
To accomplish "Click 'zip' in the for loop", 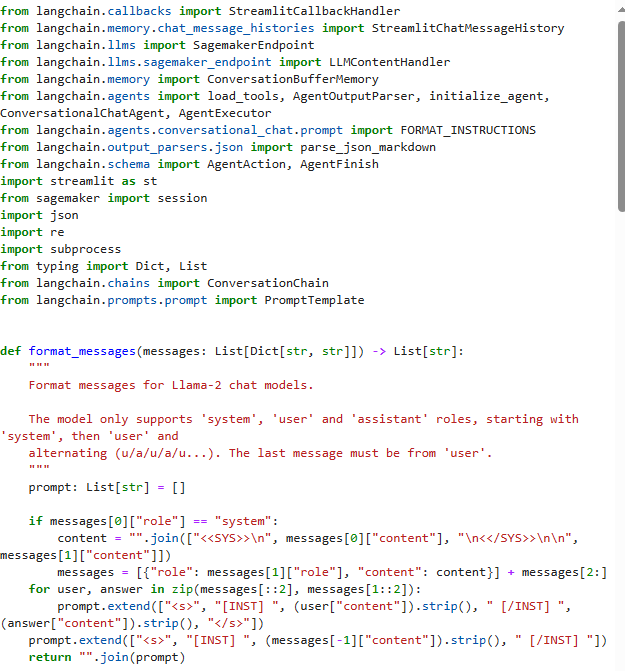I will 182,590.
